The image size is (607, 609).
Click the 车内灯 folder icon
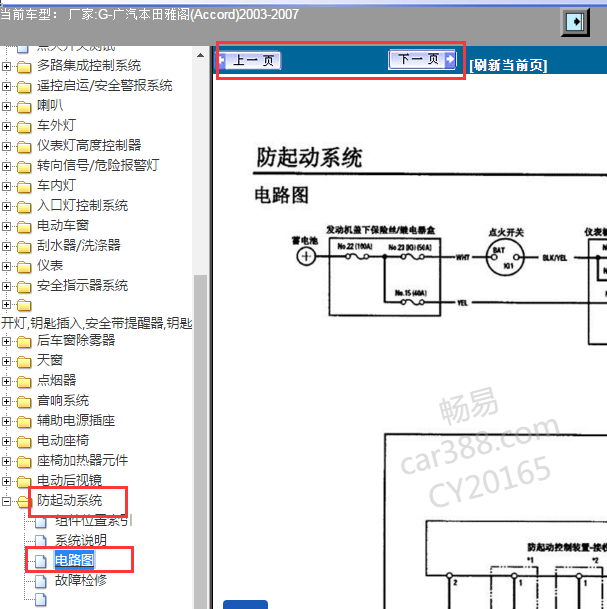point(24,187)
